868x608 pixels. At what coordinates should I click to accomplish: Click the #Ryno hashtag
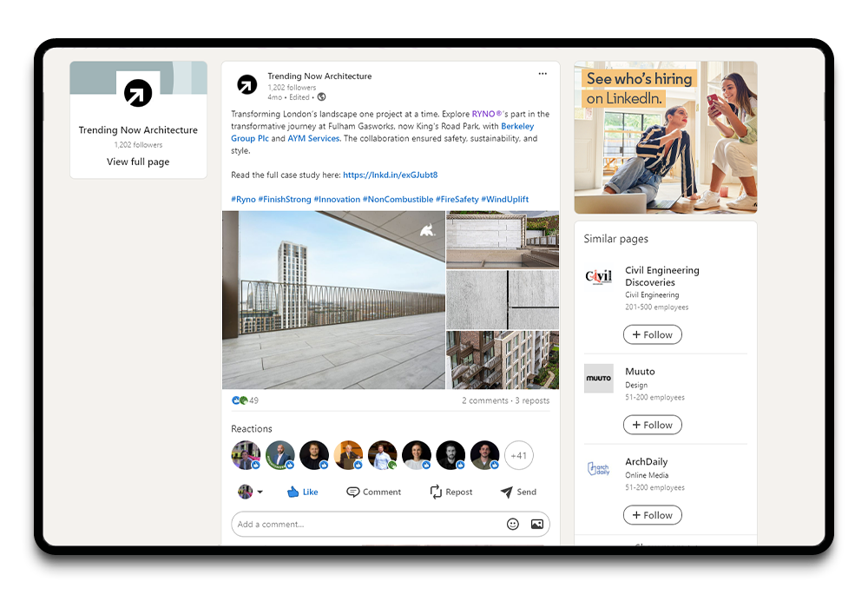tap(243, 200)
